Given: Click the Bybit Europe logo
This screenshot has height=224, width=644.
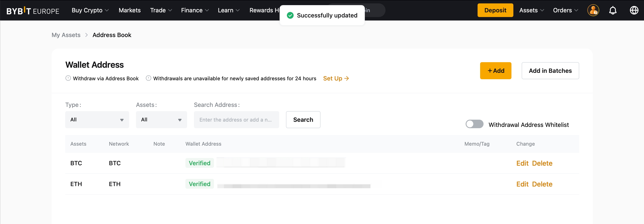Looking at the screenshot, I should [x=33, y=10].
